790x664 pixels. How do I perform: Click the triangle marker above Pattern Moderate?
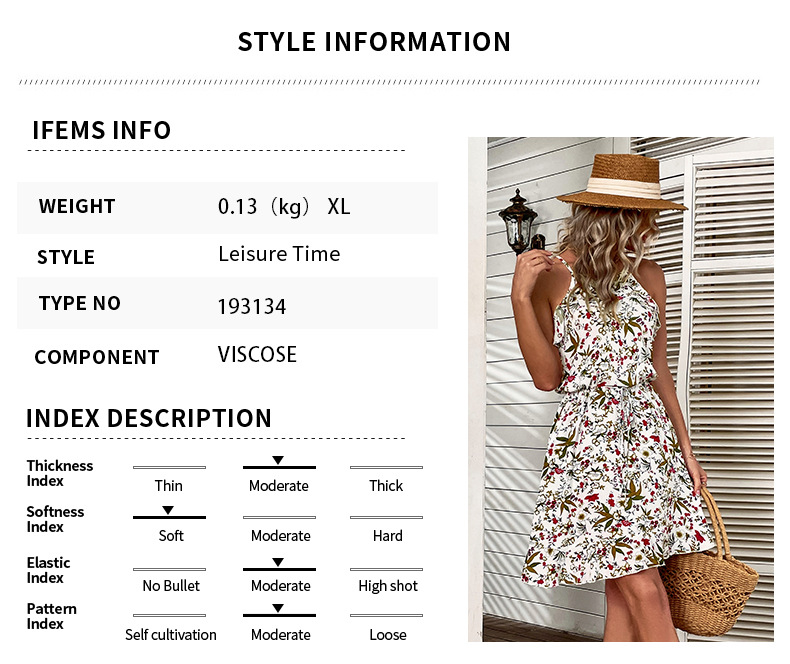tap(278, 608)
